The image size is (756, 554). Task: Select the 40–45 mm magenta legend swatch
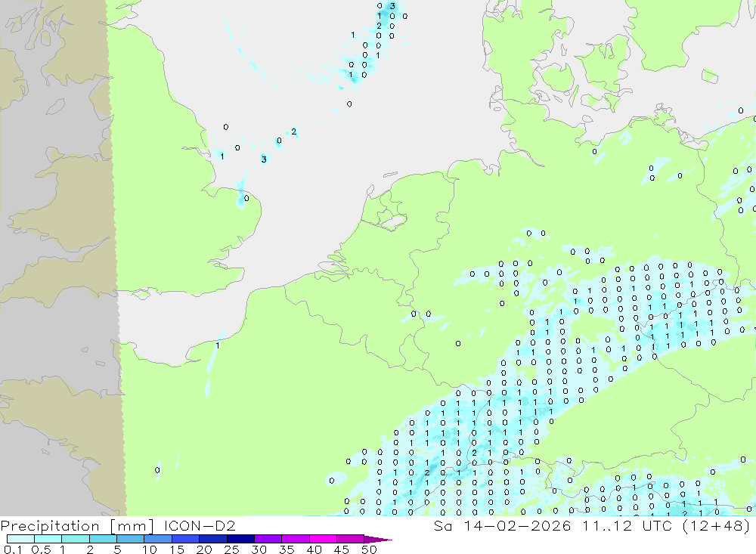[323, 539]
